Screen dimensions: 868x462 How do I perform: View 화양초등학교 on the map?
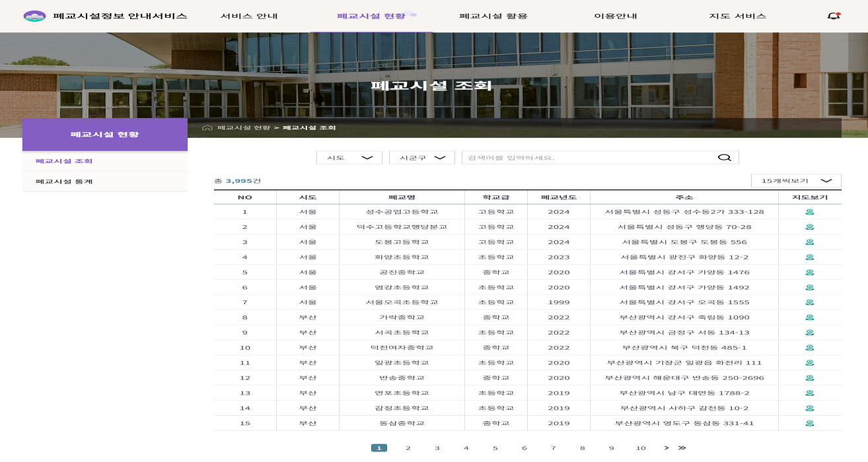pyautogui.click(x=809, y=256)
